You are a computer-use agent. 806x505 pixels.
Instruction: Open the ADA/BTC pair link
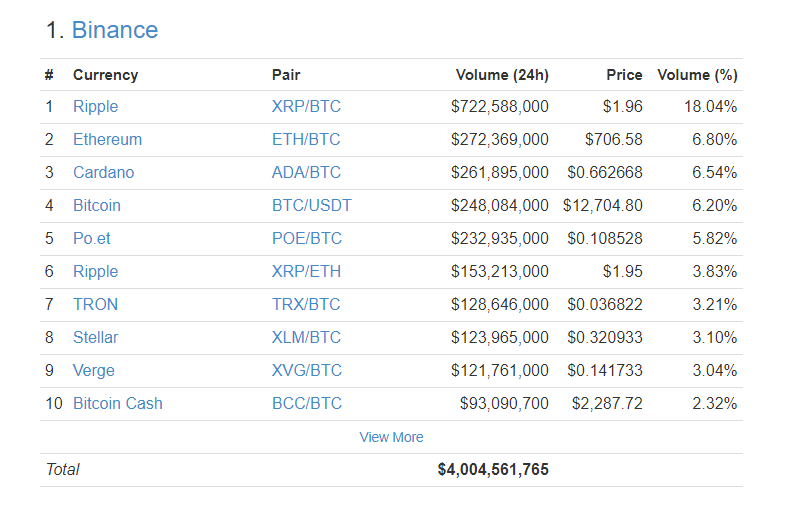[x=306, y=172]
